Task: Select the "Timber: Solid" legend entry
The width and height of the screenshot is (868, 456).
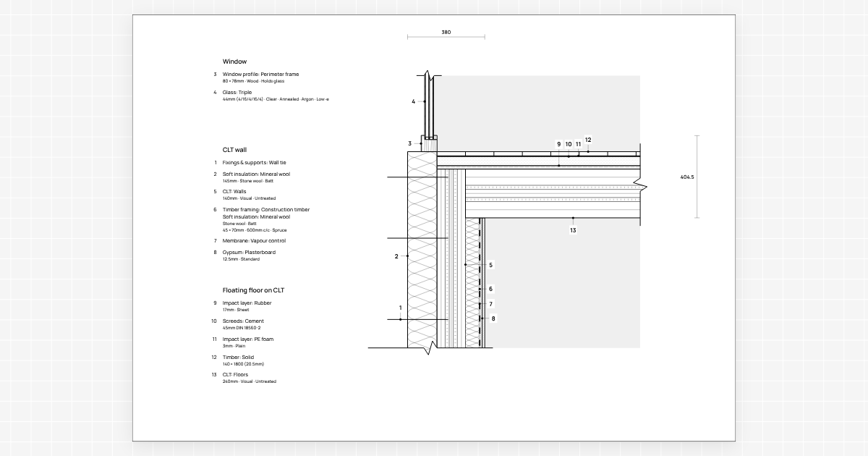Action: click(x=239, y=358)
